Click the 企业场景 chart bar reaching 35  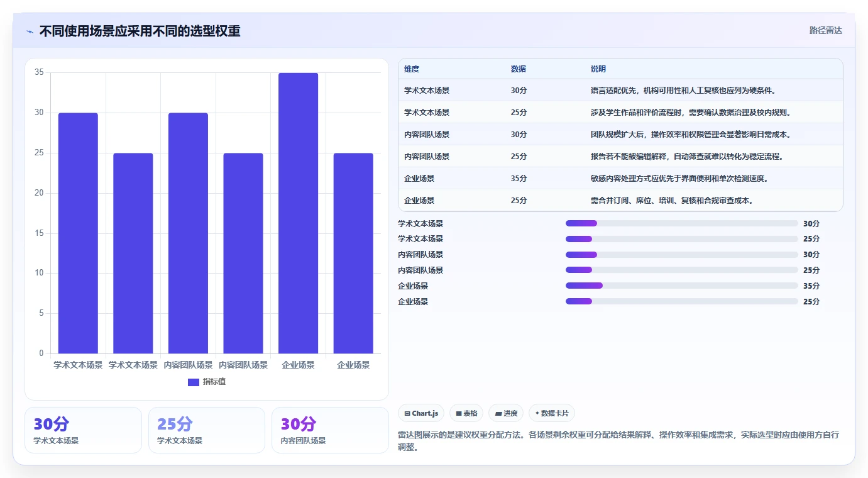click(x=299, y=213)
